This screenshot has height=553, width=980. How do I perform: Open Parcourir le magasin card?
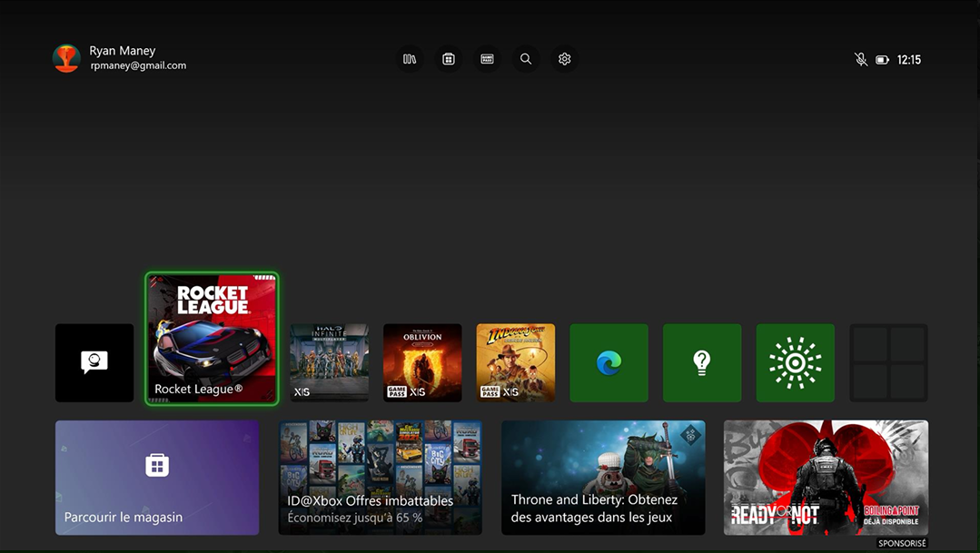click(157, 477)
